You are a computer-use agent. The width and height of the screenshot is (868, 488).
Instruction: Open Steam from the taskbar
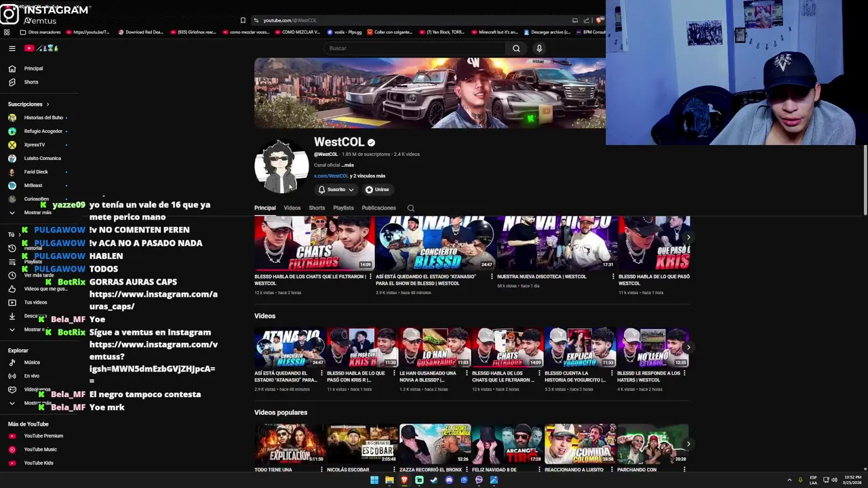tap(434, 480)
